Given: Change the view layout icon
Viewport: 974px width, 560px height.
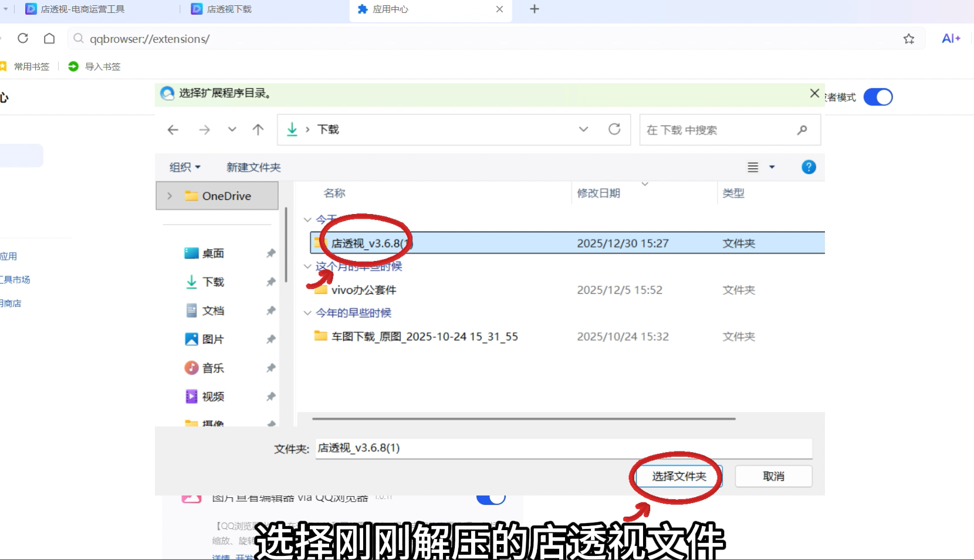Looking at the screenshot, I should 753,167.
